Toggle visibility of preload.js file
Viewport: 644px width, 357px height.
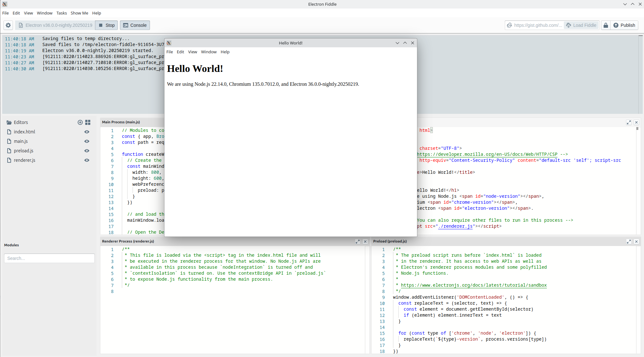(87, 150)
